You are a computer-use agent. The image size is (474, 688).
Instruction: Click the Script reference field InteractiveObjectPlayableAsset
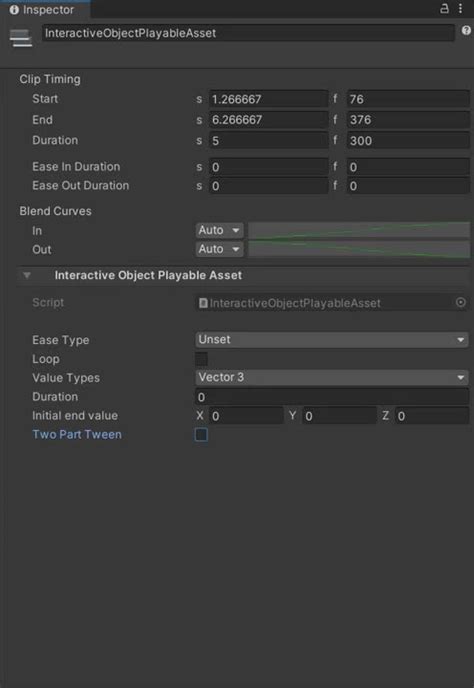click(x=332, y=303)
